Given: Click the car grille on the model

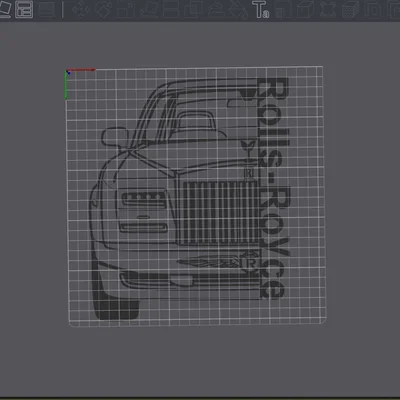Looking at the screenshot, I should (218, 213).
